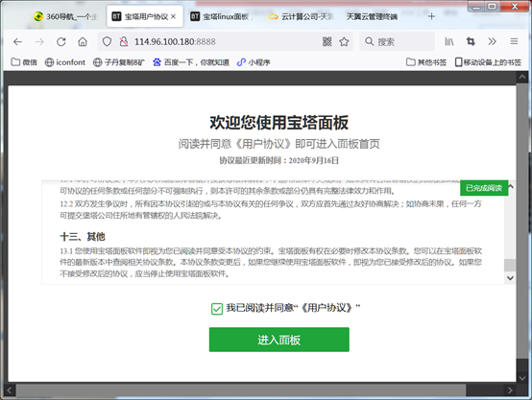Toggle the 我已阅读并同意 checkbox
Screen dimensions: 532x400
217,309
